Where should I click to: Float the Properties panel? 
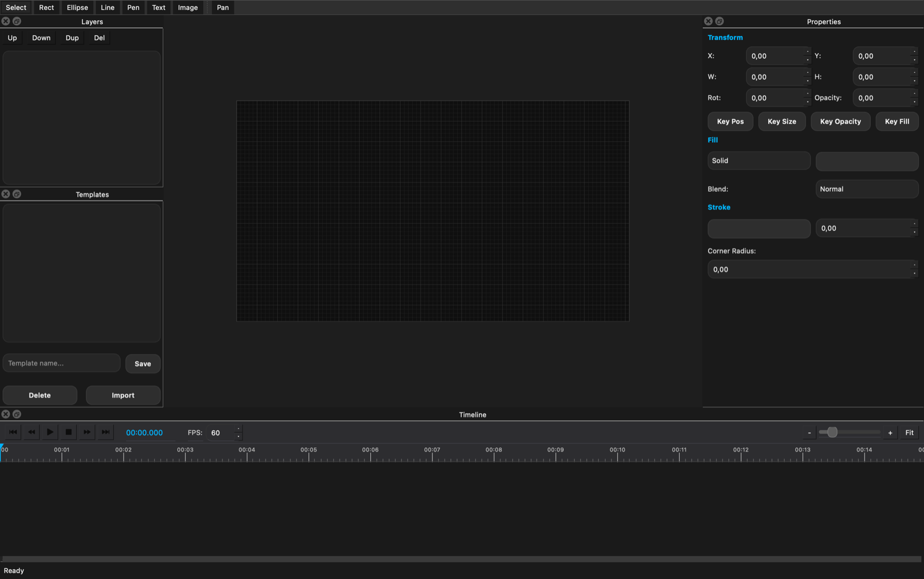coord(720,21)
